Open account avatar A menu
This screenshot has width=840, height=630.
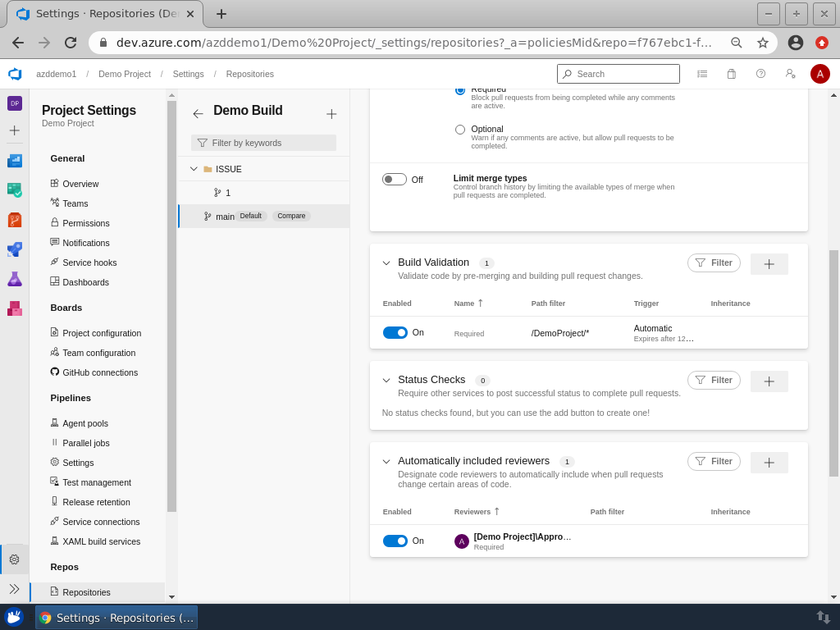click(819, 74)
